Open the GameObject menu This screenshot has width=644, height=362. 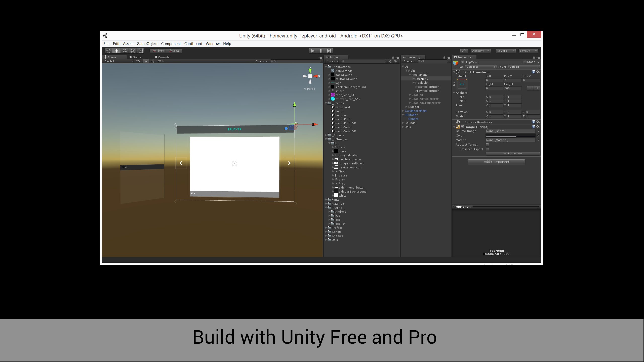pos(147,44)
